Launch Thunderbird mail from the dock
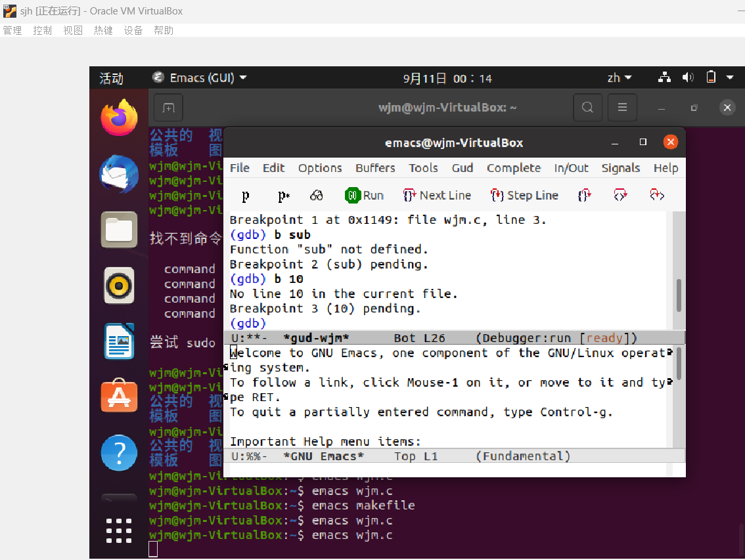The width and height of the screenshot is (745, 560). tap(119, 173)
